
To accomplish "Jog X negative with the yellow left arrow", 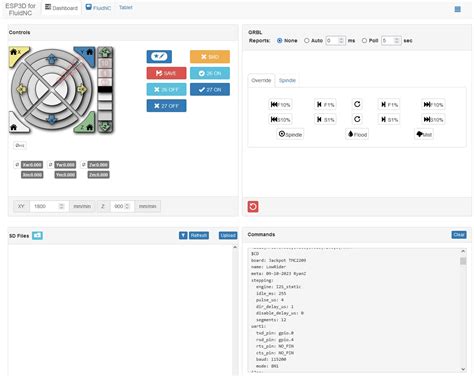I will [x=22, y=89].
